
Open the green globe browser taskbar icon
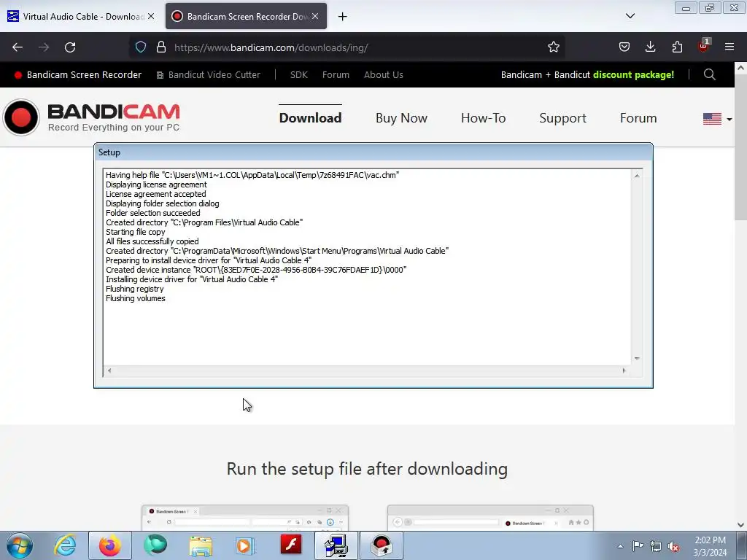155,545
